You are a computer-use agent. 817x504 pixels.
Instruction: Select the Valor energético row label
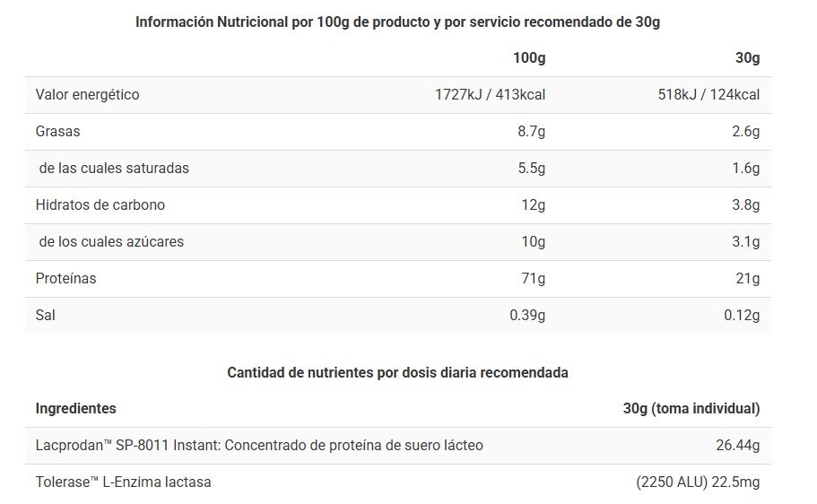coord(87,95)
